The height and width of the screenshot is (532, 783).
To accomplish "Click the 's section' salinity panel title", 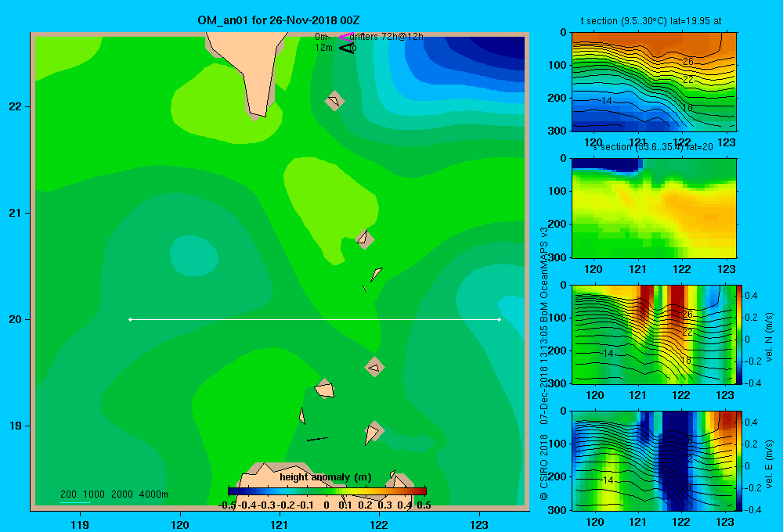I will (x=653, y=147).
